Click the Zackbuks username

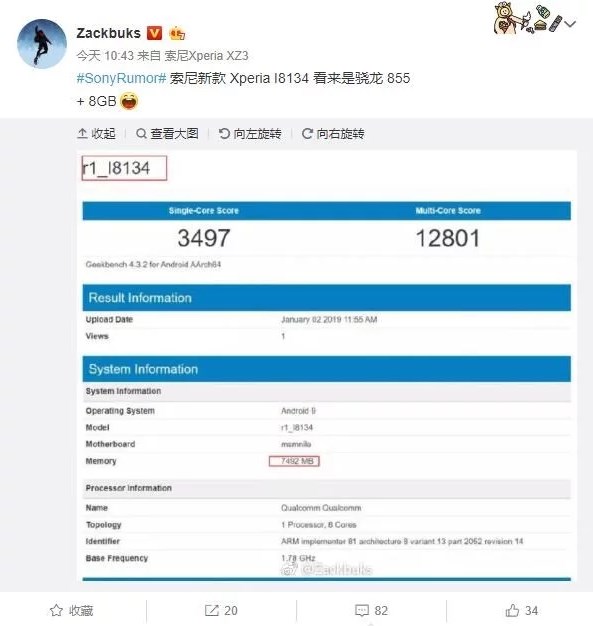point(109,33)
